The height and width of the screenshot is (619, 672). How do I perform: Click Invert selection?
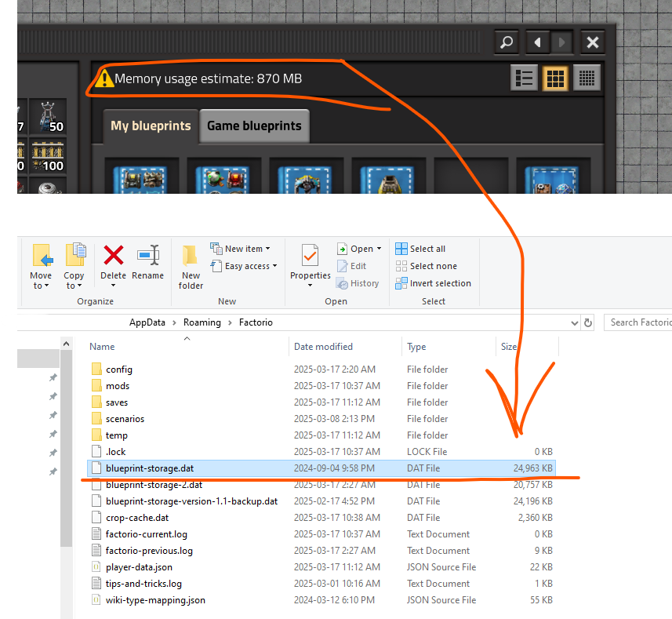(x=434, y=283)
